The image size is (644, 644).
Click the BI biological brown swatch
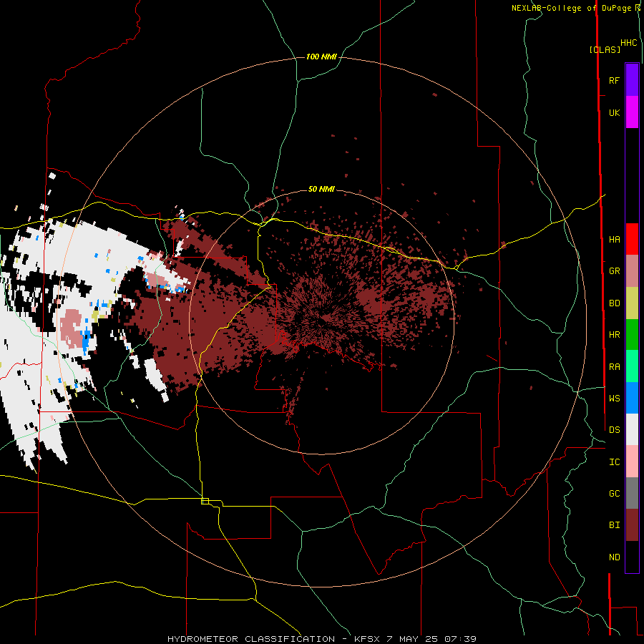(632, 525)
